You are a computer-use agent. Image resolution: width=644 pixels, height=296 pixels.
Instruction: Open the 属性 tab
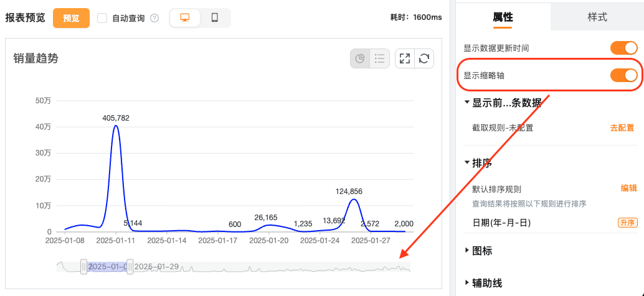coord(503,17)
